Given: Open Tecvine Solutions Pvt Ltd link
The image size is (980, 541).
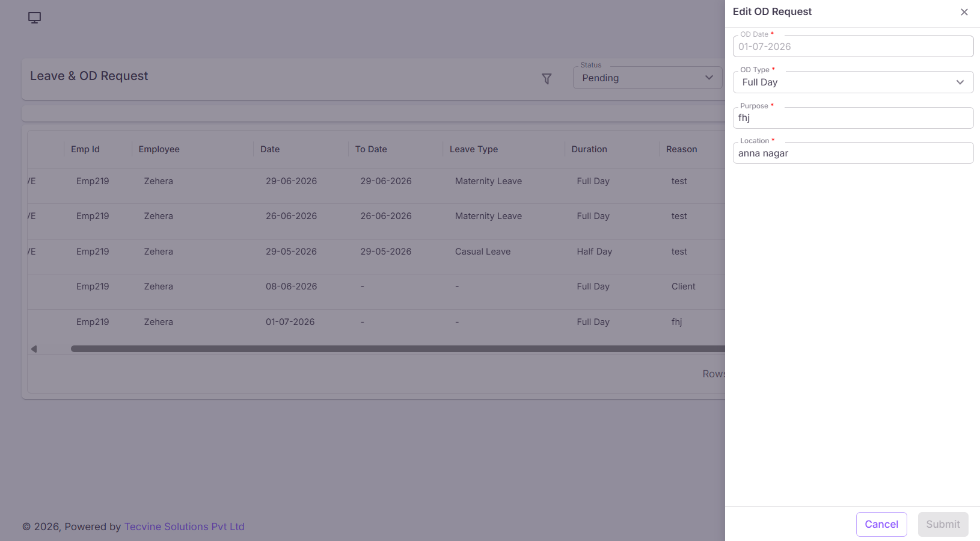Looking at the screenshot, I should 184,527.
